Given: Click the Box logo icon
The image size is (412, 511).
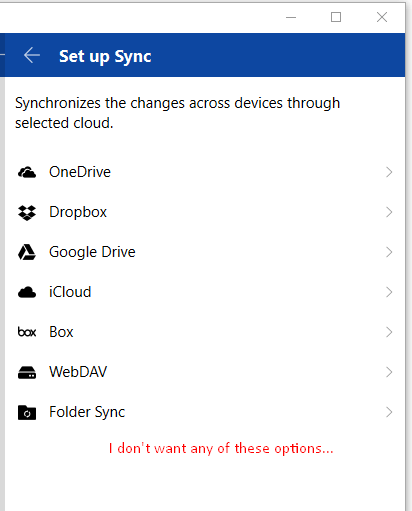Looking at the screenshot, I should pyautogui.click(x=27, y=332).
